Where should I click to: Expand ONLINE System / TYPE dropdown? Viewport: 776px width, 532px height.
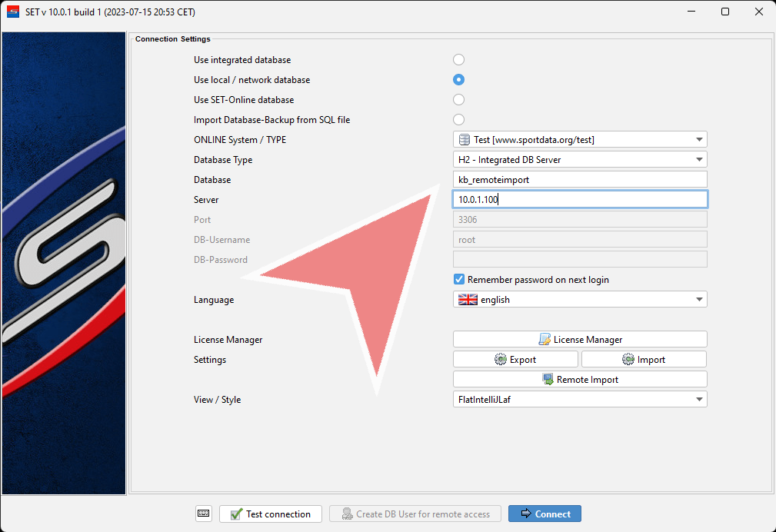(698, 139)
